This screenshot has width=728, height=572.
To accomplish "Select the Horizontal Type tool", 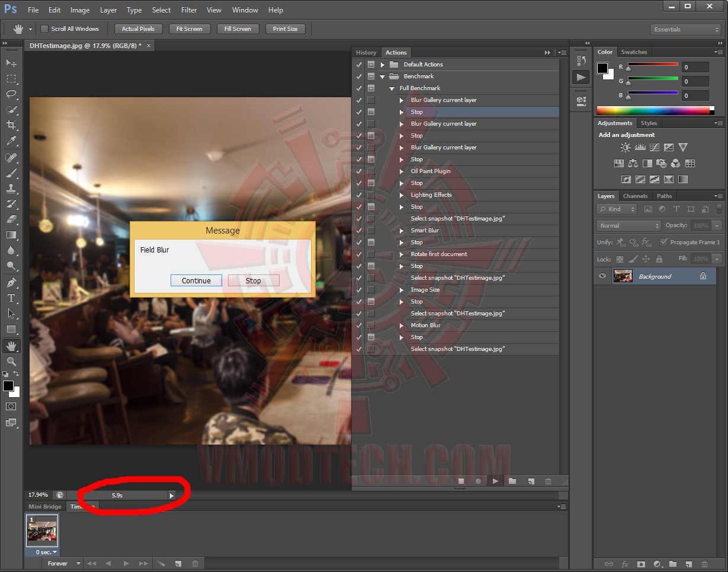I will pyautogui.click(x=11, y=298).
